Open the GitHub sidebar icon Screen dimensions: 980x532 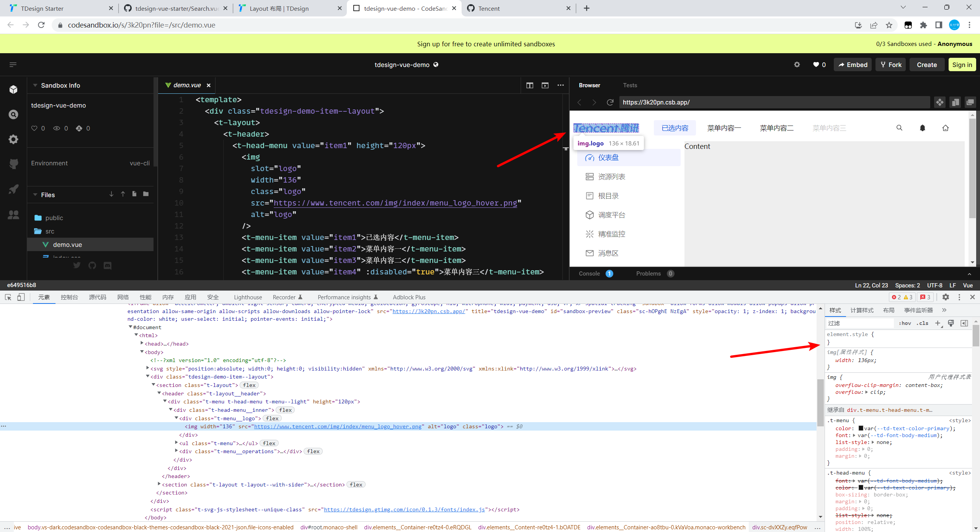coord(13,164)
